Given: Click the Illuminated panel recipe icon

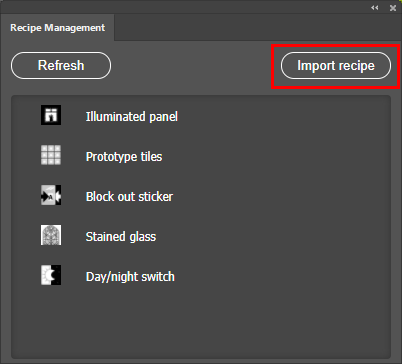Looking at the screenshot, I should [x=51, y=115].
